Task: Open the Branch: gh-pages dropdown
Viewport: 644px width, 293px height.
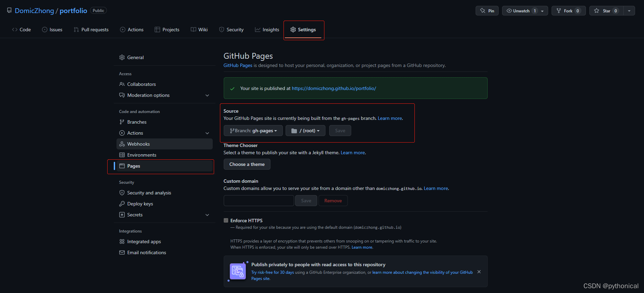Action: 253,131
